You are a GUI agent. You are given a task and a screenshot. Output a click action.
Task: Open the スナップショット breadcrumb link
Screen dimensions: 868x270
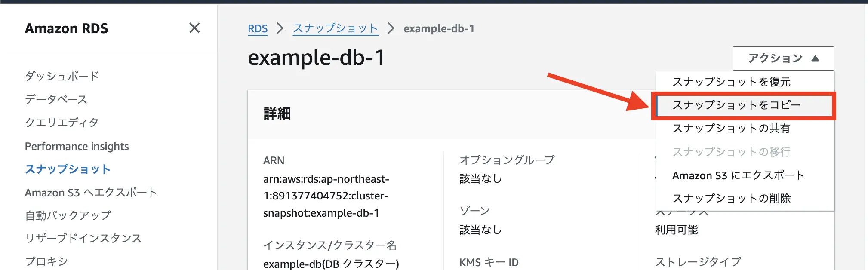(x=336, y=28)
